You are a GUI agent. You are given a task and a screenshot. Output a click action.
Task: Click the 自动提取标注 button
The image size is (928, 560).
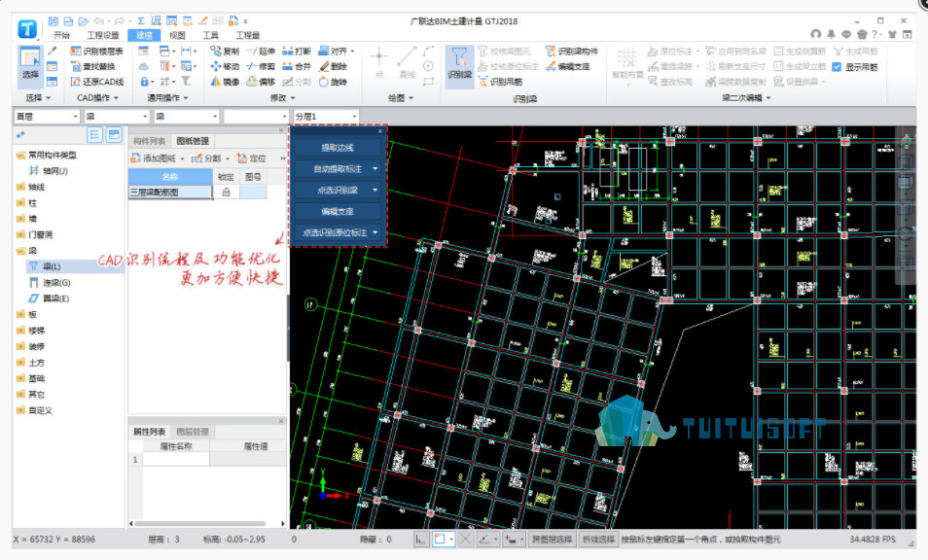click(x=338, y=169)
